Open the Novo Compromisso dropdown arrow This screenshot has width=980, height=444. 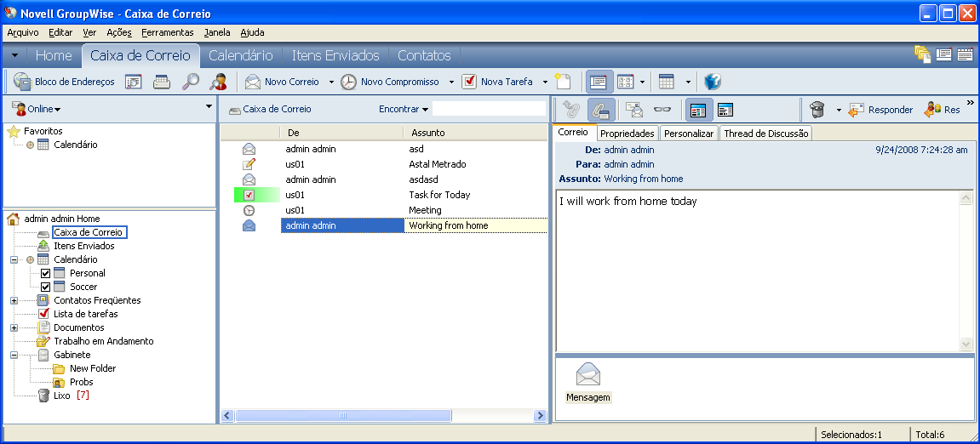[x=451, y=82]
